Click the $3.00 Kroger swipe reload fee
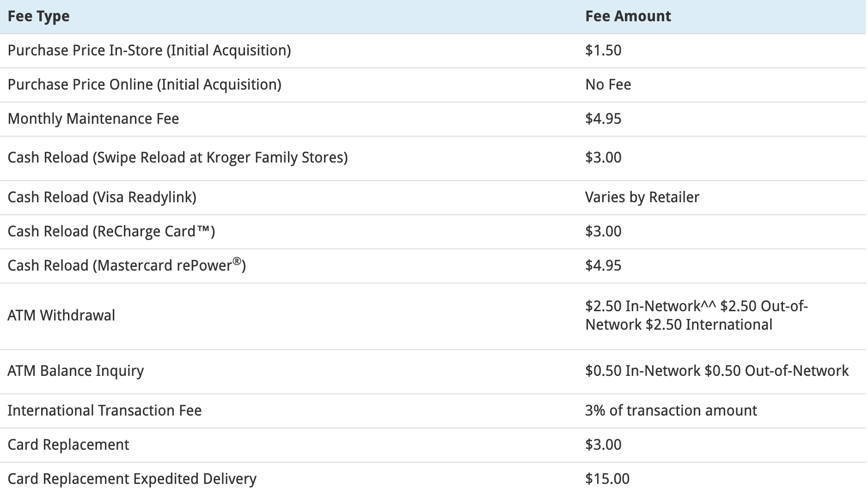 click(603, 157)
